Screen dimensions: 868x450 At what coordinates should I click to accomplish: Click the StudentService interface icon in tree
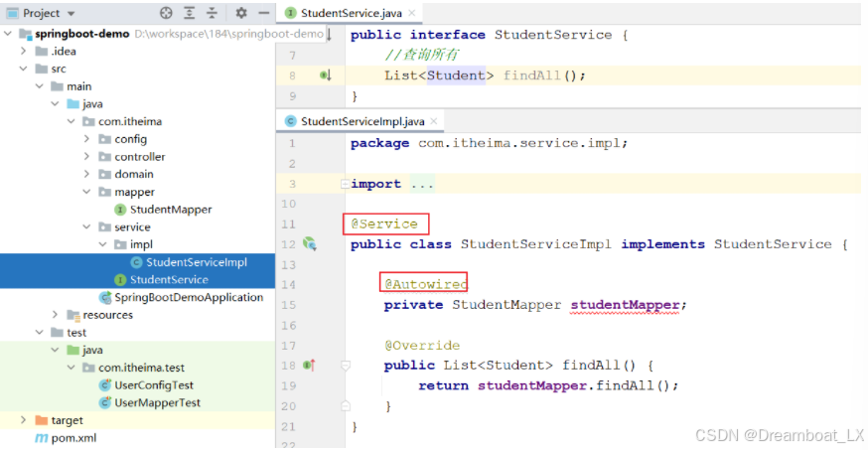tap(120, 279)
